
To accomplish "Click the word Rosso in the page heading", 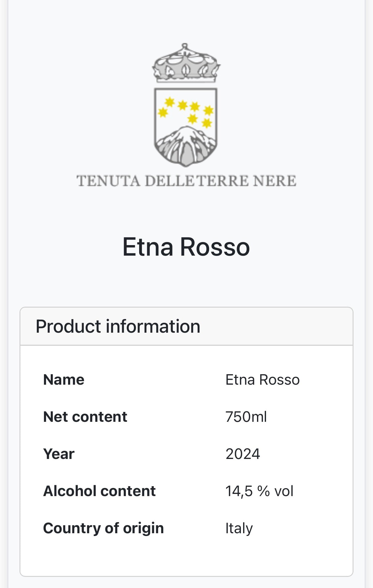I will pos(215,247).
